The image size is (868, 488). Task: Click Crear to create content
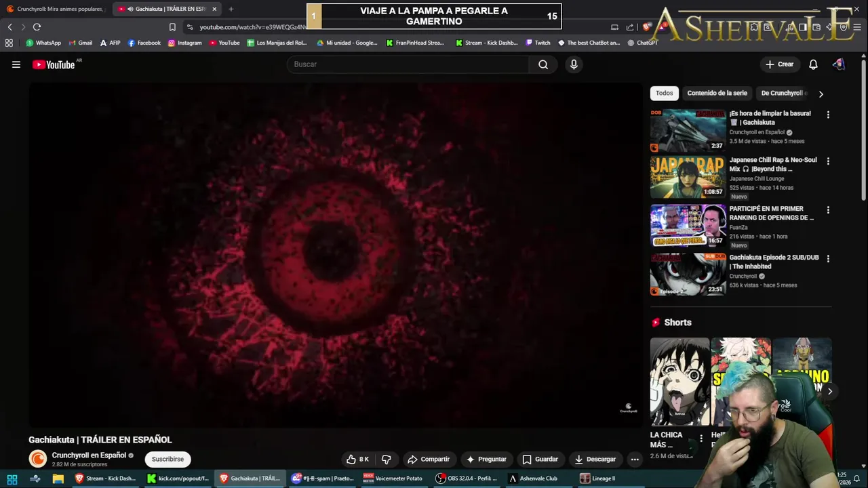tap(779, 64)
